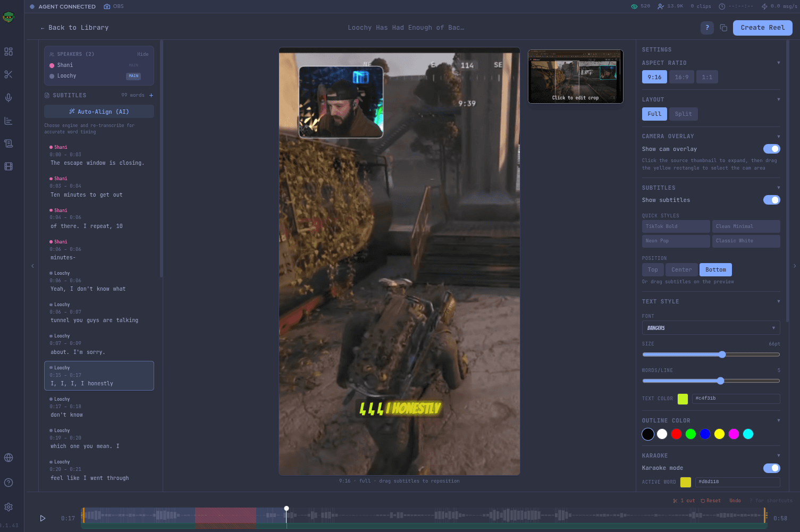Go Back to Library
The height and width of the screenshot is (532, 800).
pos(74,28)
